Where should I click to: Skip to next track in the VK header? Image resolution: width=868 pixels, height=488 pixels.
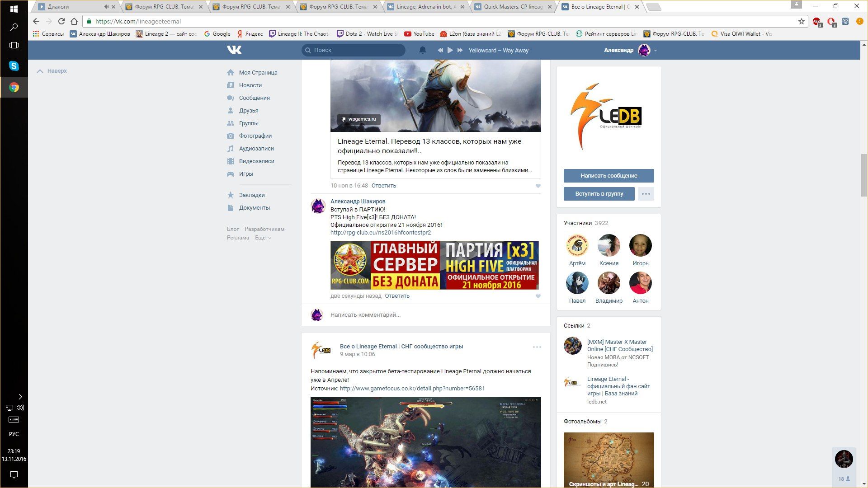[x=460, y=50]
